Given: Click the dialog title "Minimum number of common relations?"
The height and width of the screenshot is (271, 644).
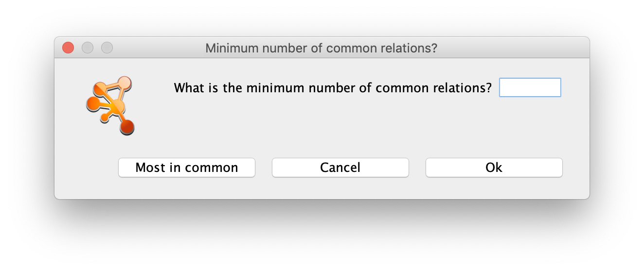Looking at the screenshot, I should pyautogui.click(x=322, y=48).
